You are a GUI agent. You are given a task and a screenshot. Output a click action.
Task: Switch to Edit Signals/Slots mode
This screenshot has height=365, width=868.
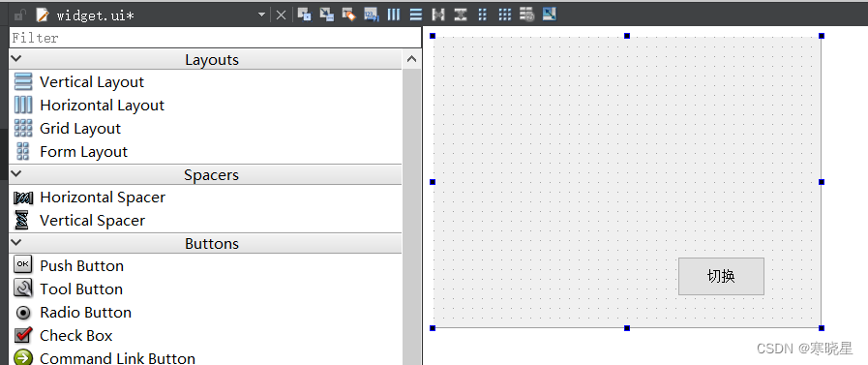pyautogui.click(x=327, y=15)
